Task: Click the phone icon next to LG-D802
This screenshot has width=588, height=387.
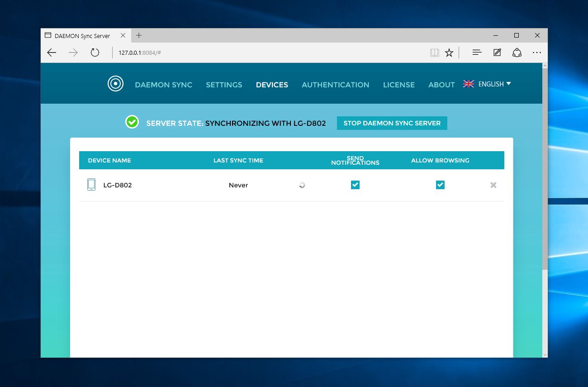Action: pyautogui.click(x=91, y=185)
